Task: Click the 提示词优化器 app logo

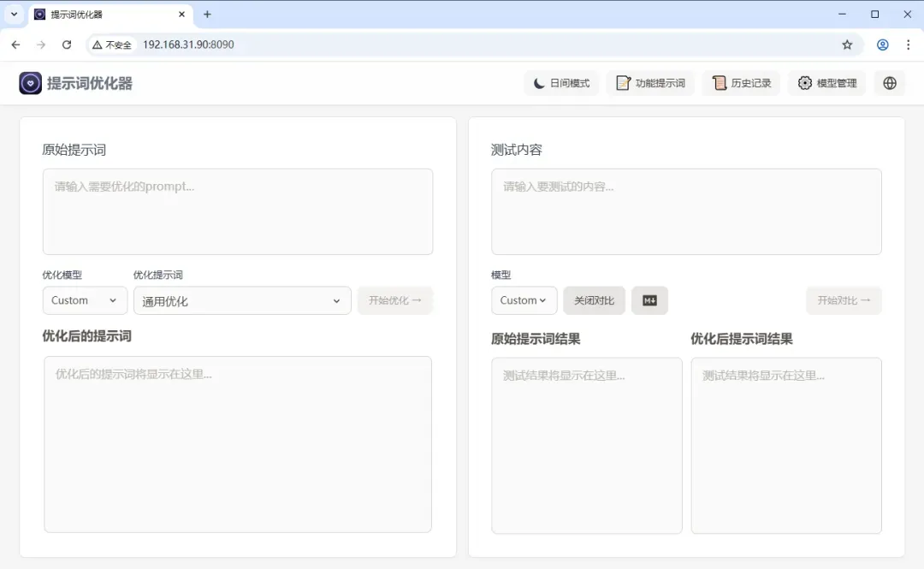Action: click(x=31, y=83)
